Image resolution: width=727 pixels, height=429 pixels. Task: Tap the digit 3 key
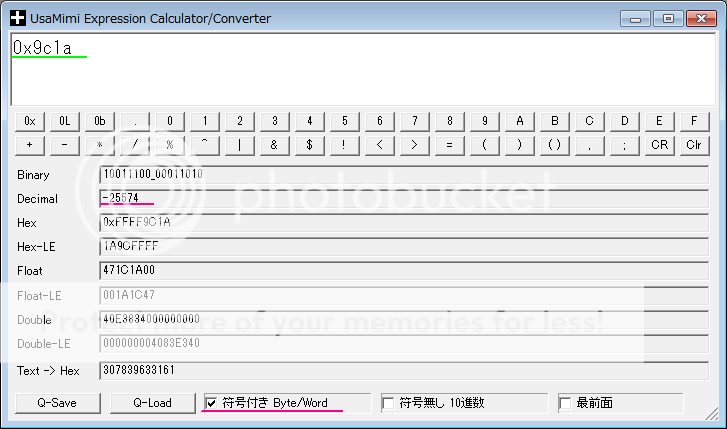(275, 122)
